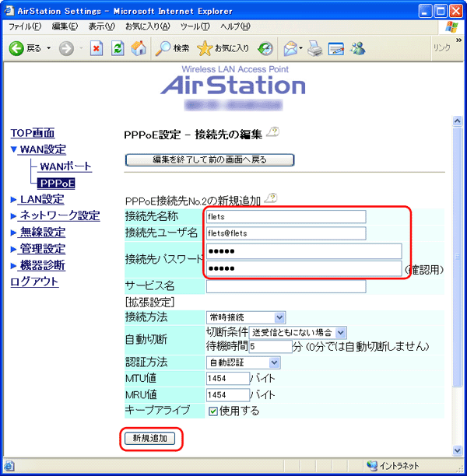Toggle the キープアライブ 使用する checkbox
467x476 pixels.
click(213, 411)
